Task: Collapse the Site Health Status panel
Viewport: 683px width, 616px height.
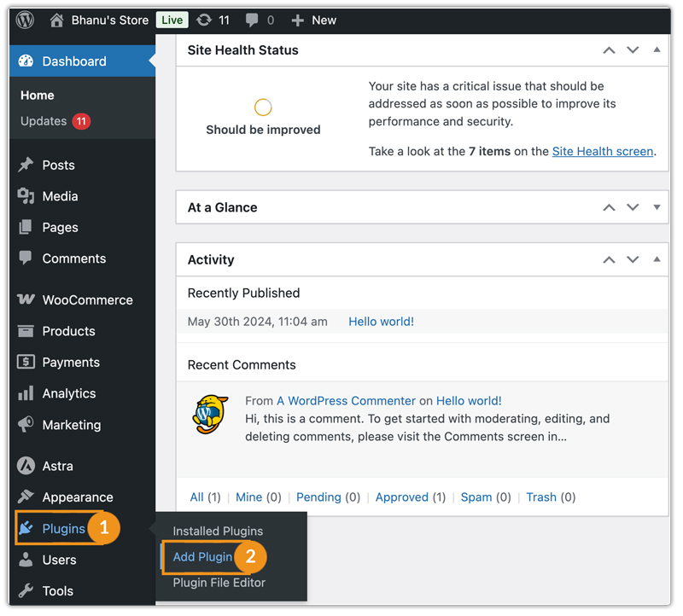Action: [x=657, y=49]
